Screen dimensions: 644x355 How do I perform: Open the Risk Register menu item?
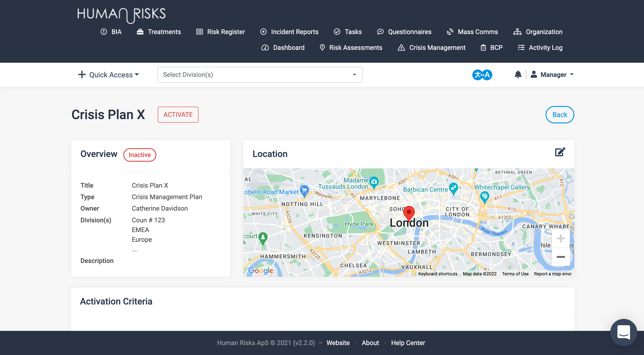(x=226, y=32)
